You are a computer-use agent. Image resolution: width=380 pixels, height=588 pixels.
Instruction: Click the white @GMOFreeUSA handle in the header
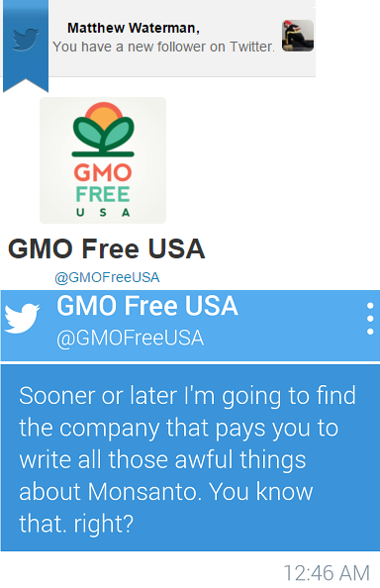tap(130, 339)
